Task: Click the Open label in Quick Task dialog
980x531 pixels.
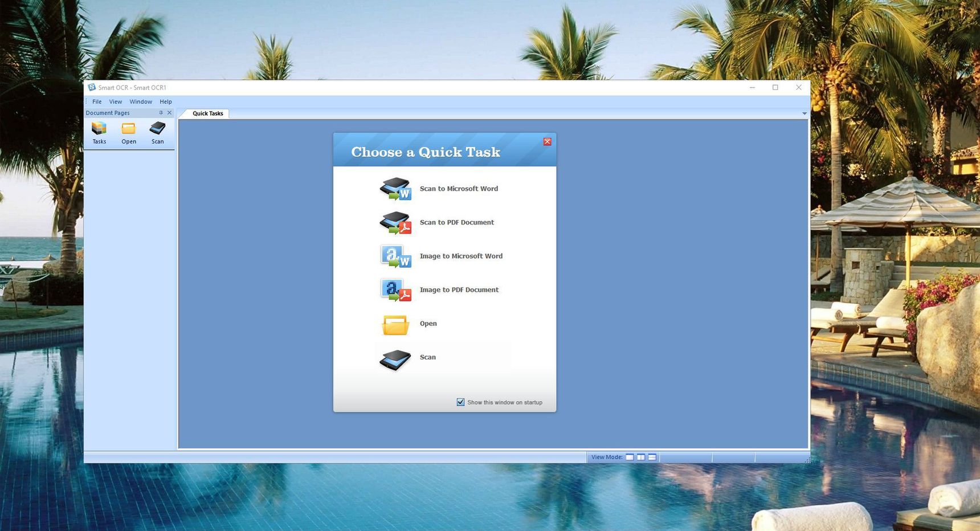Action: click(x=428, y=324)
